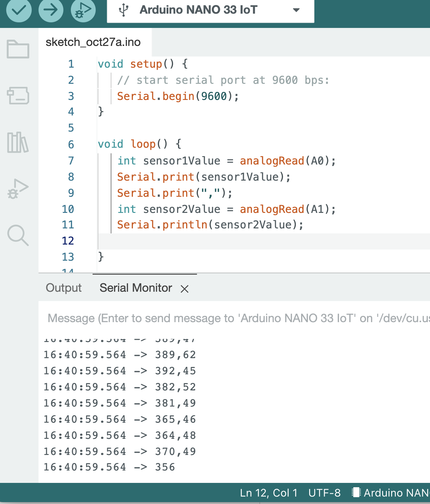Click the Serial.print(","); line
Image resolution: width=430 pixels, height=504 pixels.
pyautogui.click(x=175, y=193)
